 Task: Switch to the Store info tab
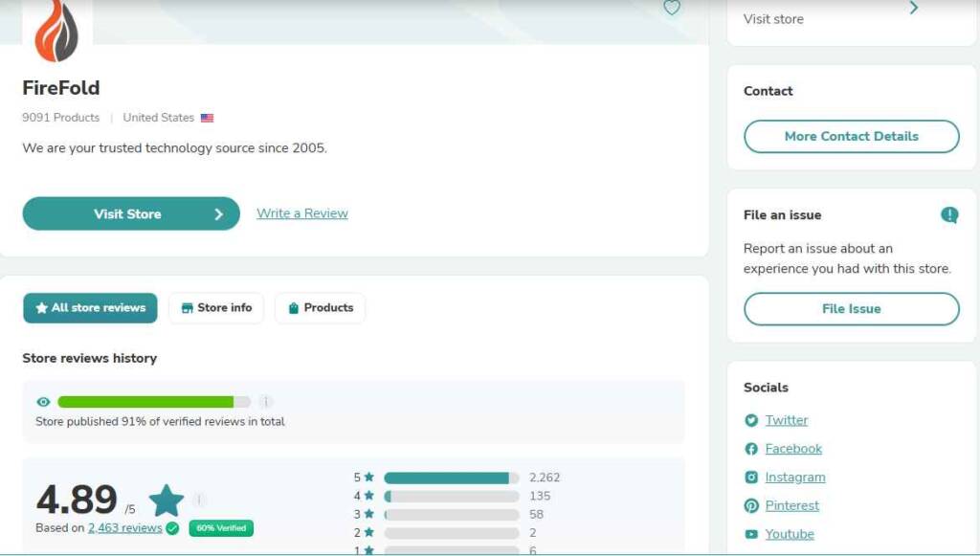216,308
